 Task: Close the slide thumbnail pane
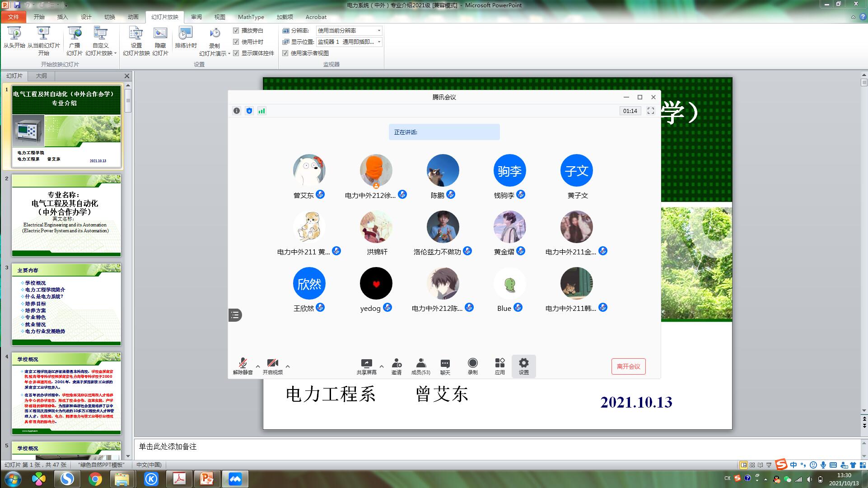pos(127,76)
